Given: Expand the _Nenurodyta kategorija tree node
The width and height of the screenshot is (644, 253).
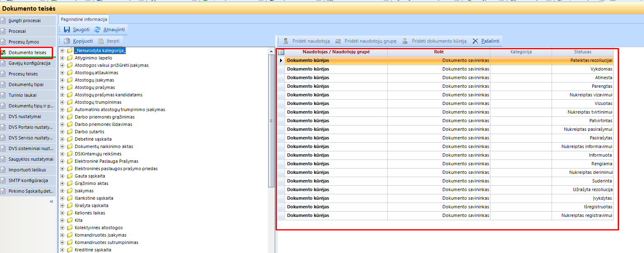Looking at the screenshot, I should 62,50.
